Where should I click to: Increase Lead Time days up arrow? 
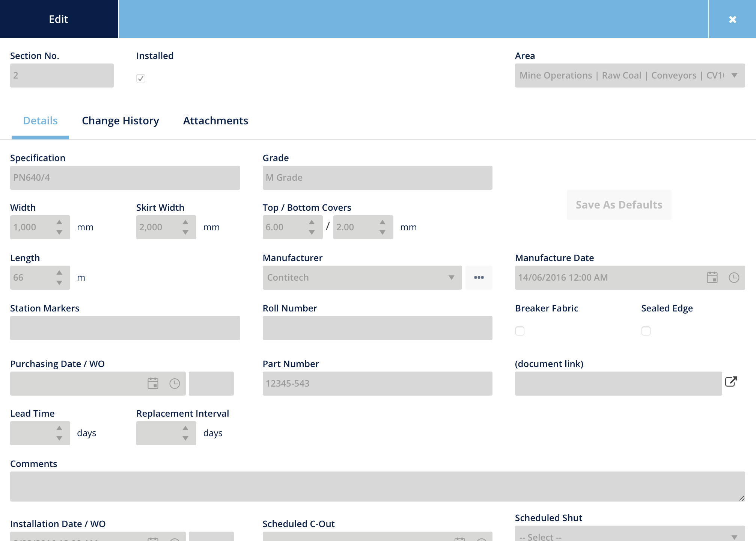(59, 428)
